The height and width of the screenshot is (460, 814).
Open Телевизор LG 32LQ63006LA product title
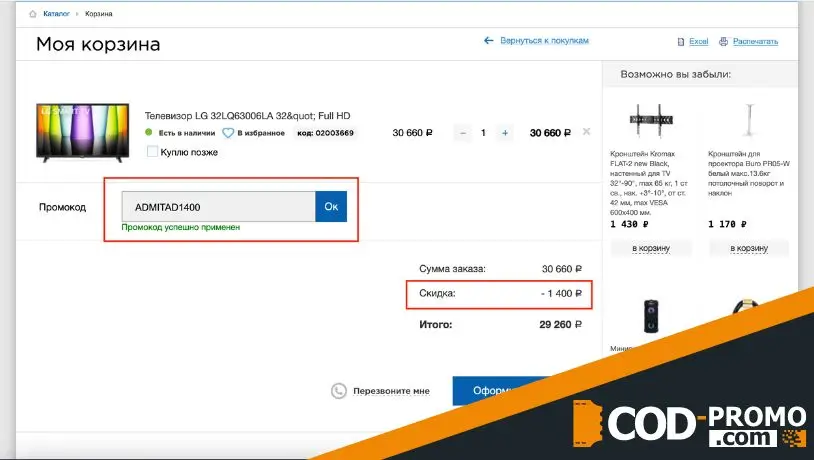pos(247,116)
